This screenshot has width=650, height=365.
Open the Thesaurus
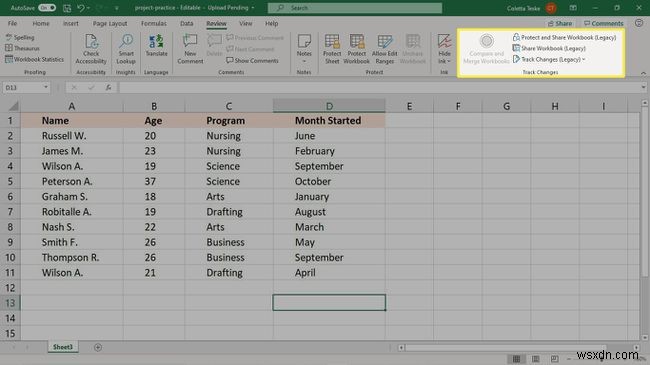click(22, 49)
